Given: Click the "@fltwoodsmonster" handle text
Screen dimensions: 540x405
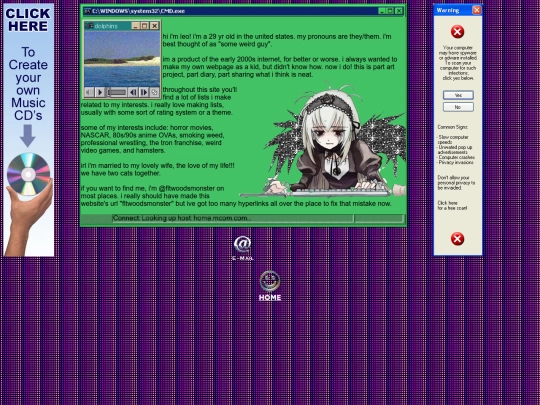Looking at the screenshot, I should coord(186,188).
